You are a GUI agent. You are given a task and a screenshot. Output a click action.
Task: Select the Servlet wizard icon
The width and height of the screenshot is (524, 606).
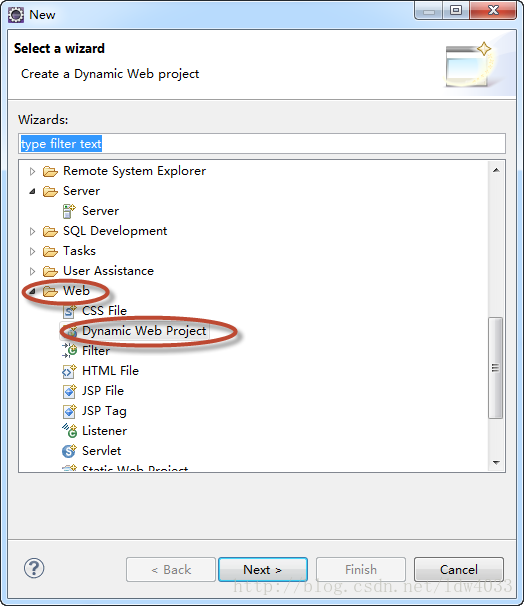tap(69, 451)
